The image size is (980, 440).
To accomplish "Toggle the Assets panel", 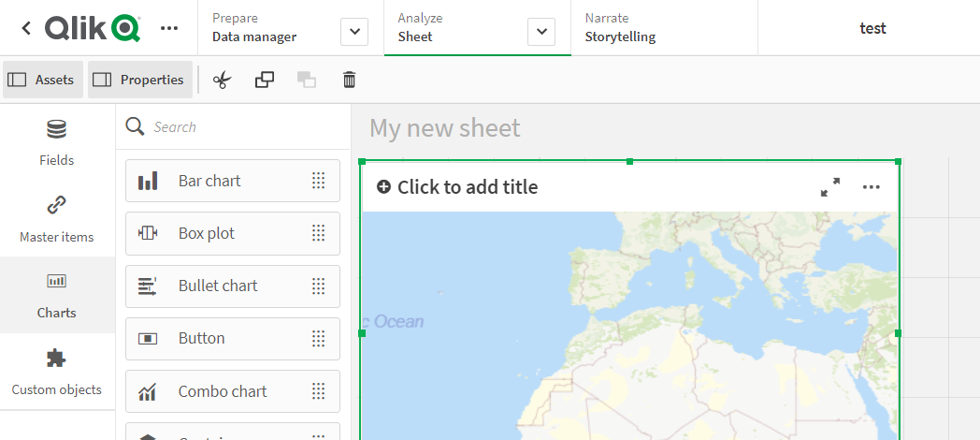I will pyautogui.click(x=42, y=80).
